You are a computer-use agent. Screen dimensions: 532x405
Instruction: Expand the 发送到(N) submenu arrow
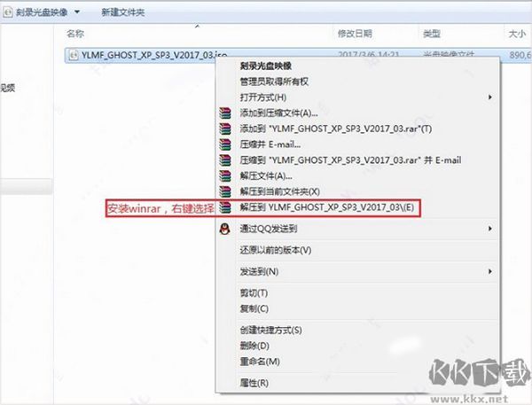coord(490,271)
